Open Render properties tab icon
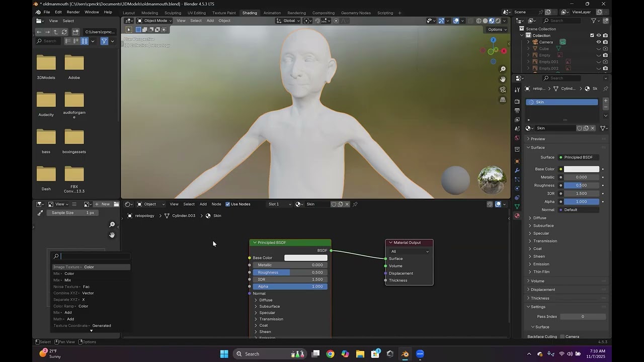 click(x=517, y=102)
